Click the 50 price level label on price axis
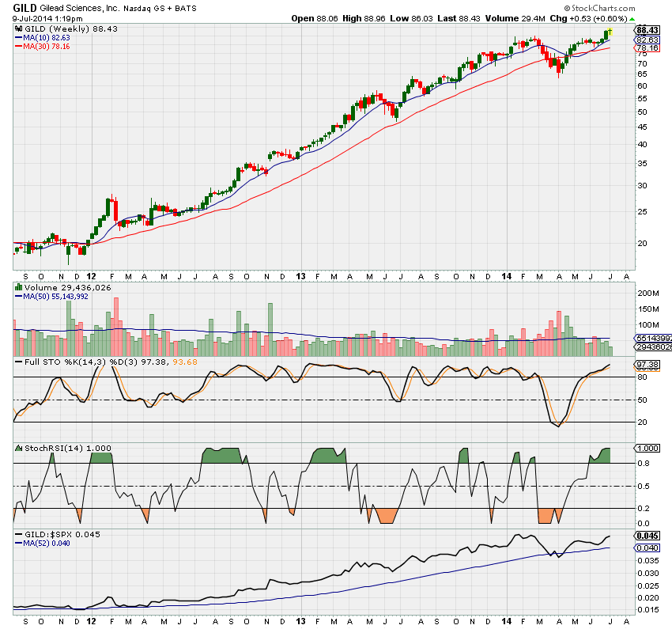Image resolution: width=672 pixels, height=629 pixels. tap(642, 112)
